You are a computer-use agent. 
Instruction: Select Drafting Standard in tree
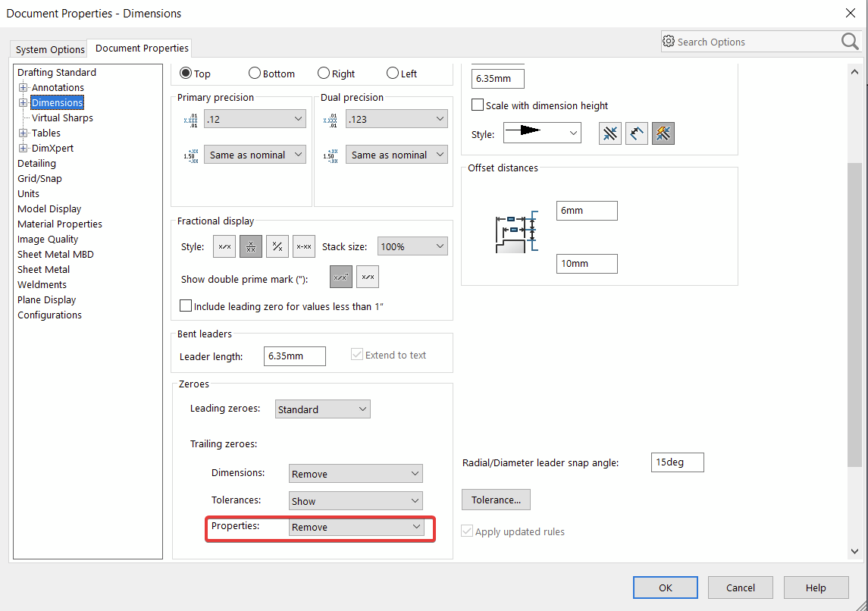coord(56,72)
